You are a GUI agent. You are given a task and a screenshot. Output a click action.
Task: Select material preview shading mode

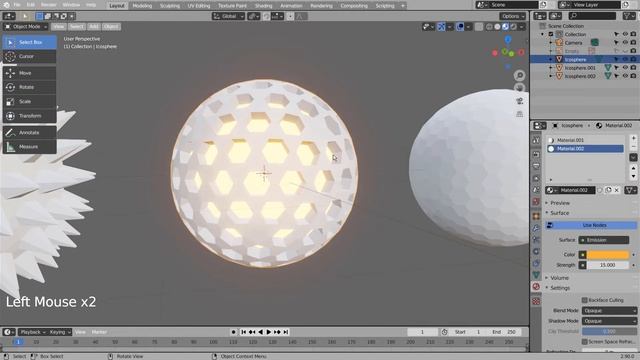tap(505, 27)
